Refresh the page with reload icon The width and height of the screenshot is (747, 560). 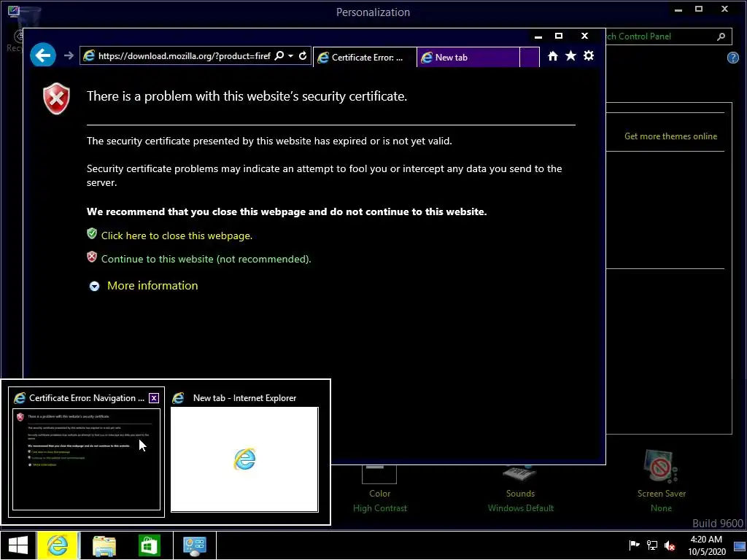click(303, 55)
